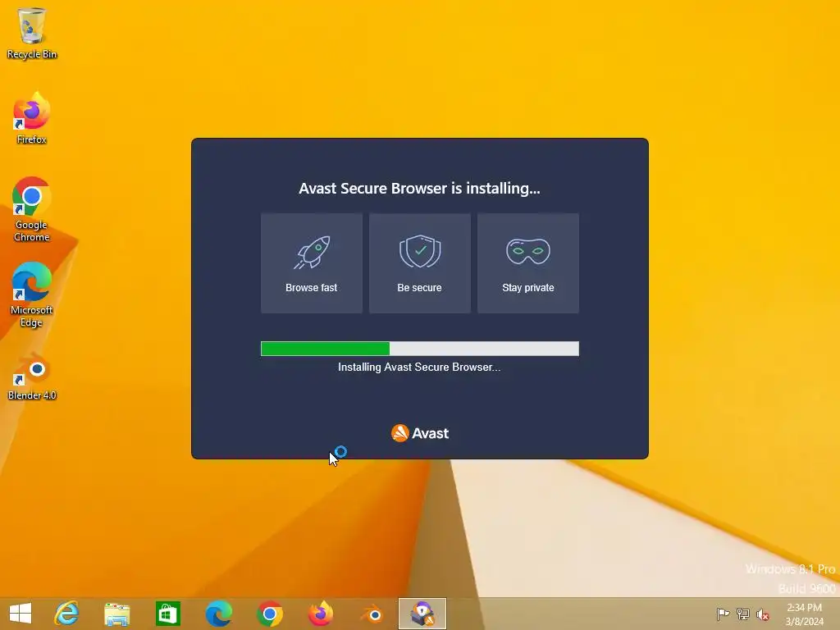Click the 'Browse fast' label

[311, 288]
